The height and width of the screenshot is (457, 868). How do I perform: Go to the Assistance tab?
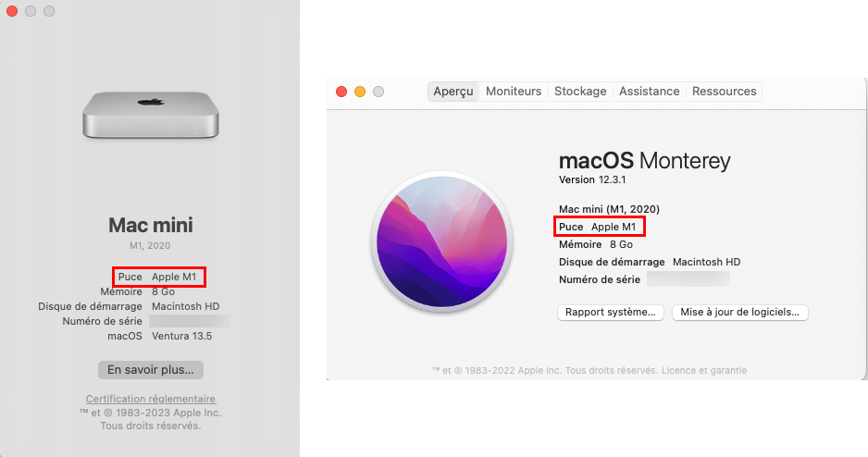650,92
